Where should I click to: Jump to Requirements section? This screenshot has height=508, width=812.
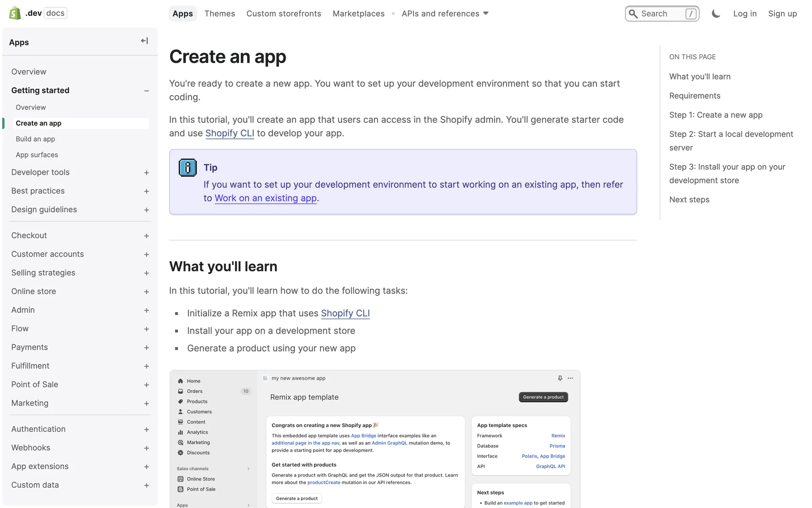694,96
